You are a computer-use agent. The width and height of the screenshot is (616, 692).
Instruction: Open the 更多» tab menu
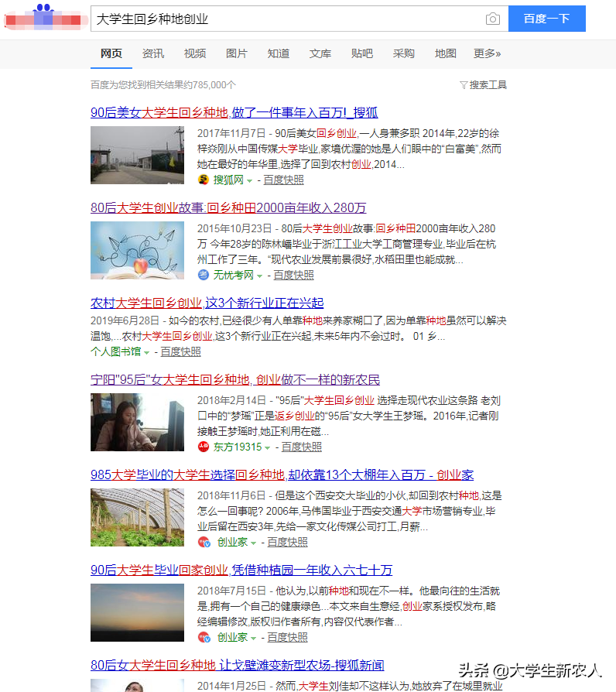(x=488, y=53)
